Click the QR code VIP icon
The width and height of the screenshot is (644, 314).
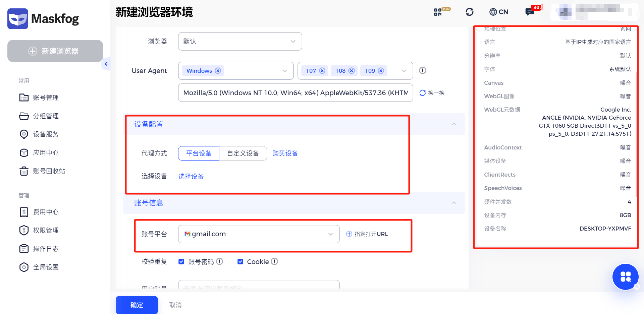point(438,12)
